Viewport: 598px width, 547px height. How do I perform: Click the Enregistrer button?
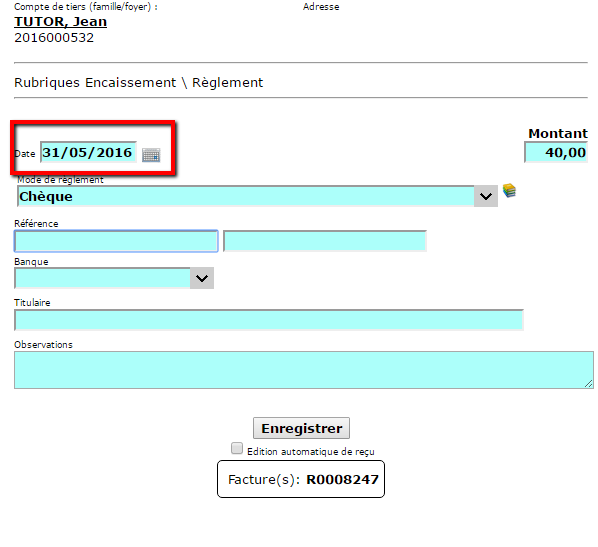301,428
